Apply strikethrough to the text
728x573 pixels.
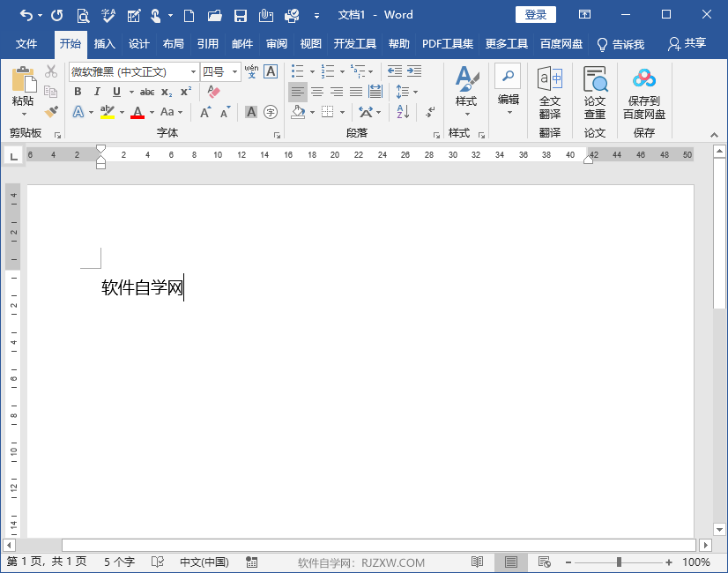(x=146, y=92)
